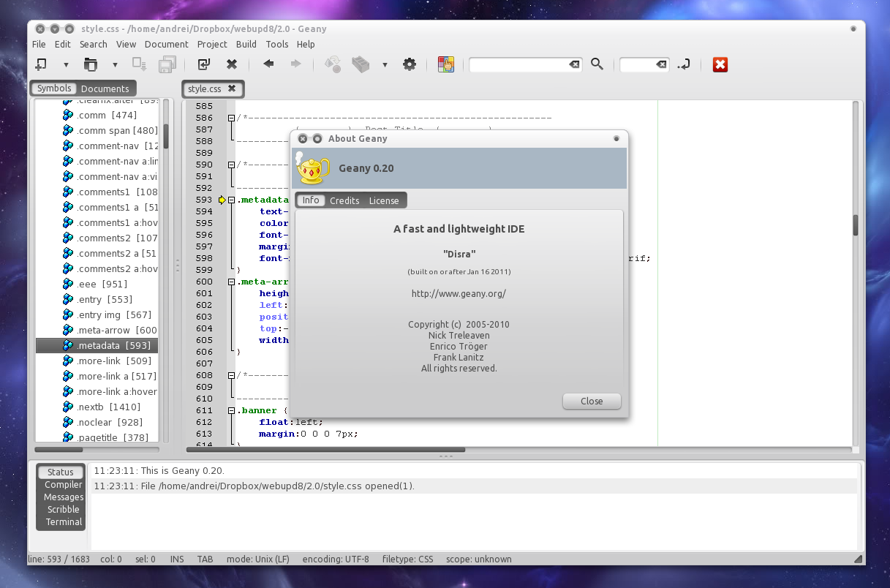Click the Open file toolbar icon
Image resolution: width=890 pixels, height=588 pixels.
pos(90,64)
